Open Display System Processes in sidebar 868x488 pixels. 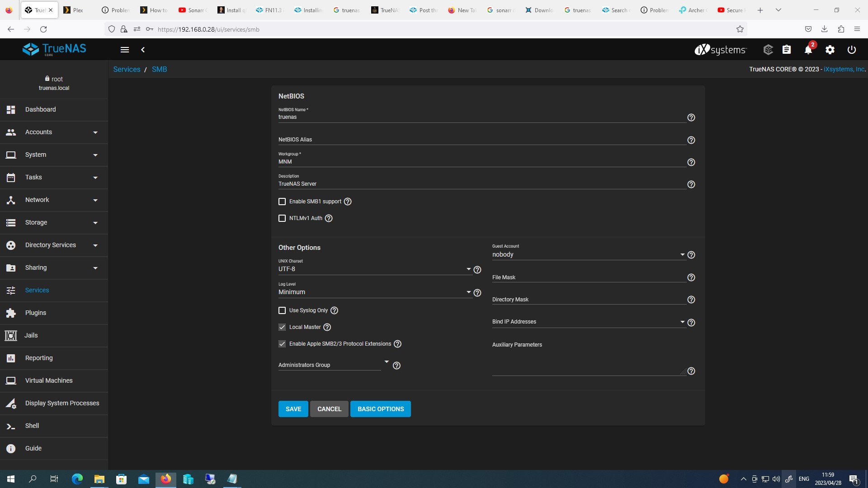point(54,403)
